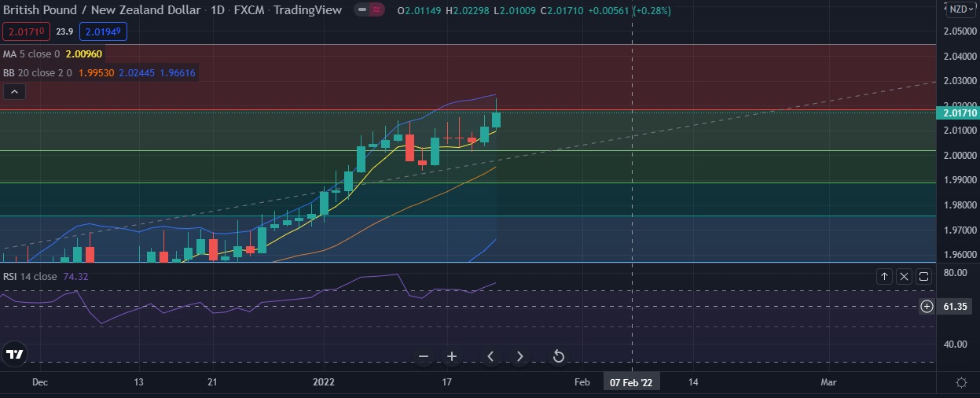
Task: Click the 07 Feb '22 date label on the time axis
Action: pyautogui.click(x=633, y=381)
